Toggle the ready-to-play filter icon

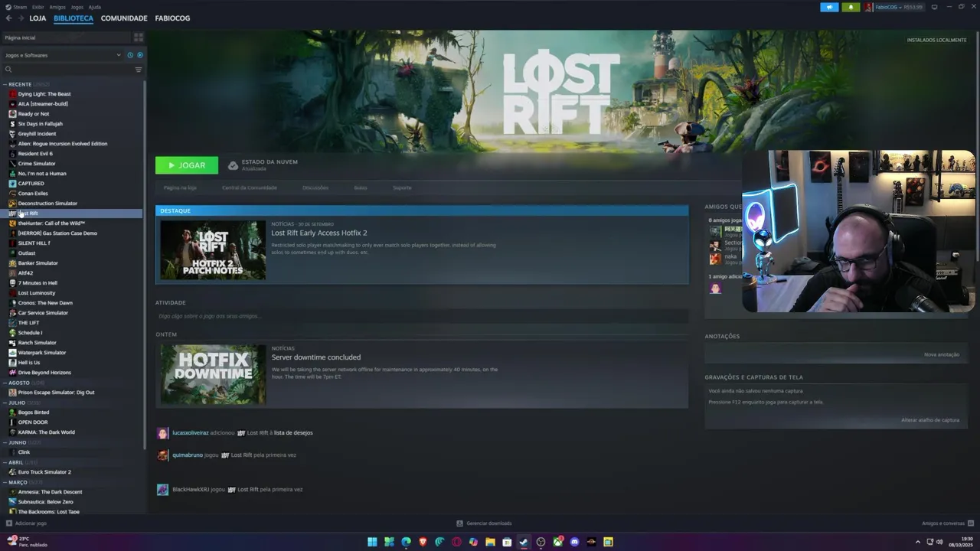pos(139,55)
